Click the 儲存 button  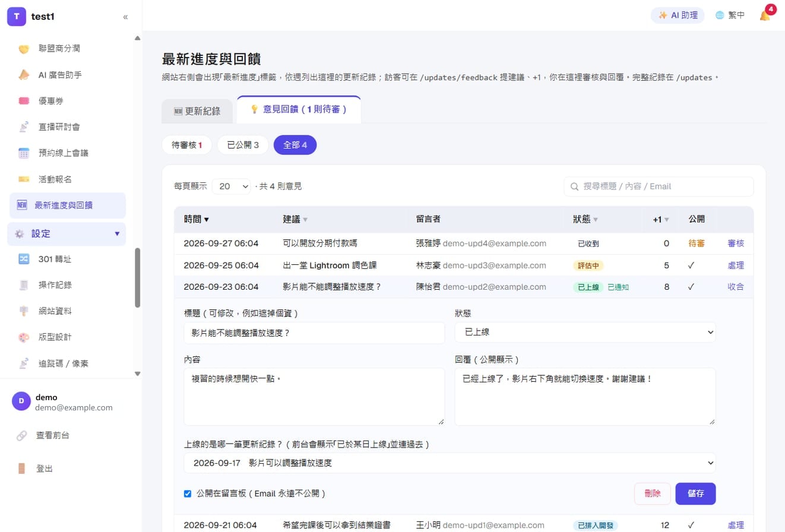(x=695, y=493)
